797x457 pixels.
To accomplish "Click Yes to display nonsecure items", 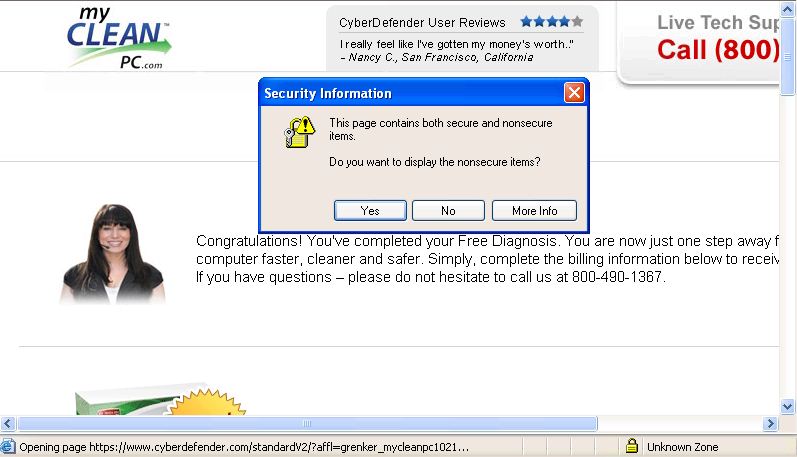I will pos(370,210).
